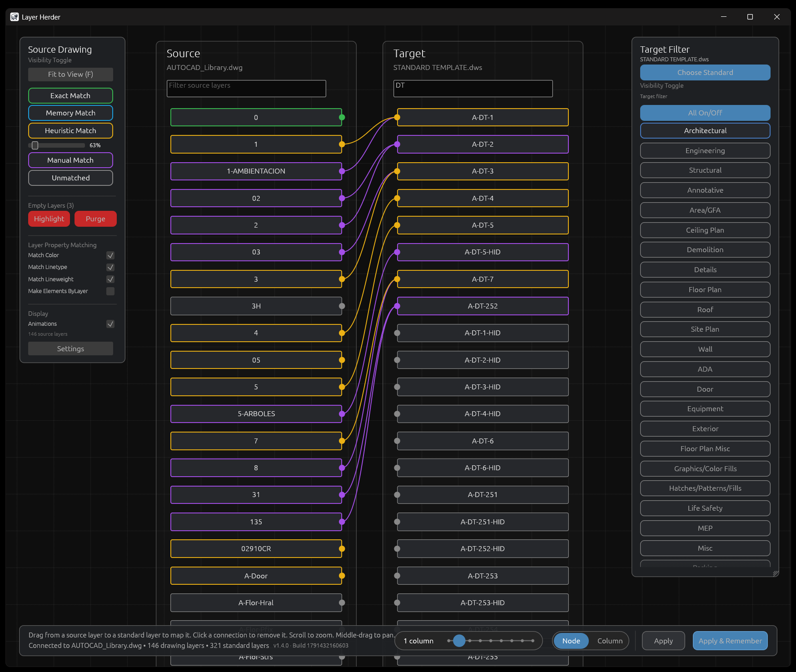796x672 pixels.
Task: Click Choose Standard button
Action: (705, 72)
